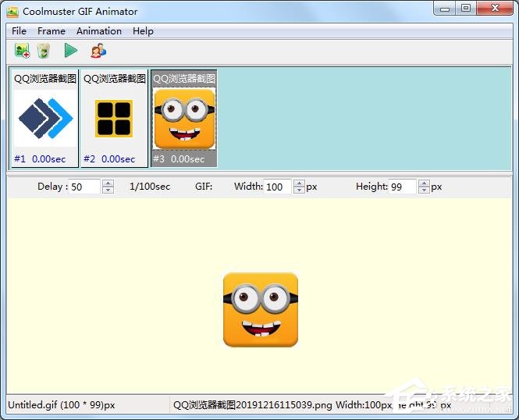This screenshot has height=420, width=519.
Task: Select frame #2 black squares thumbnail
Action: pos(114,119)
